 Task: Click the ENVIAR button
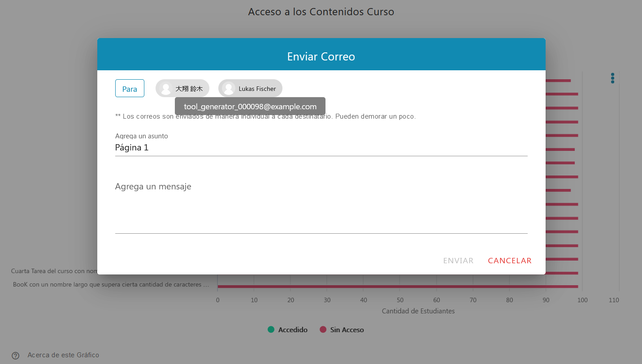458,261
